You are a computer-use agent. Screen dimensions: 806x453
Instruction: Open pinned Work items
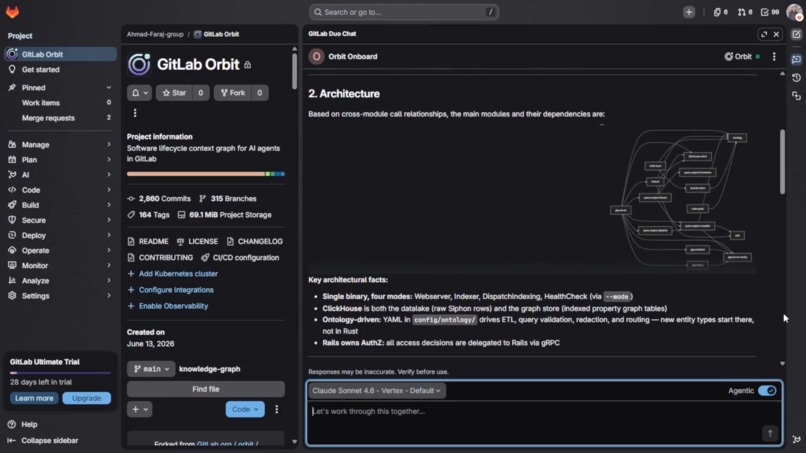[61, 103]
